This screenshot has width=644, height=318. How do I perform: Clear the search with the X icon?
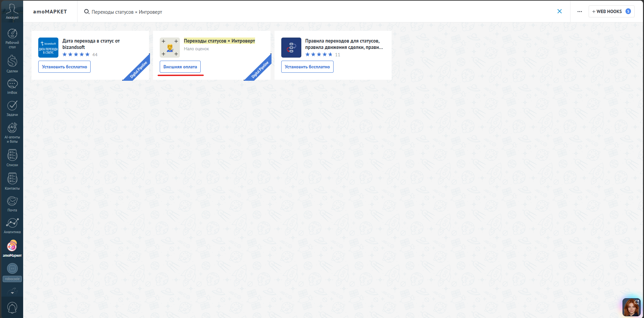pos(559,11)
